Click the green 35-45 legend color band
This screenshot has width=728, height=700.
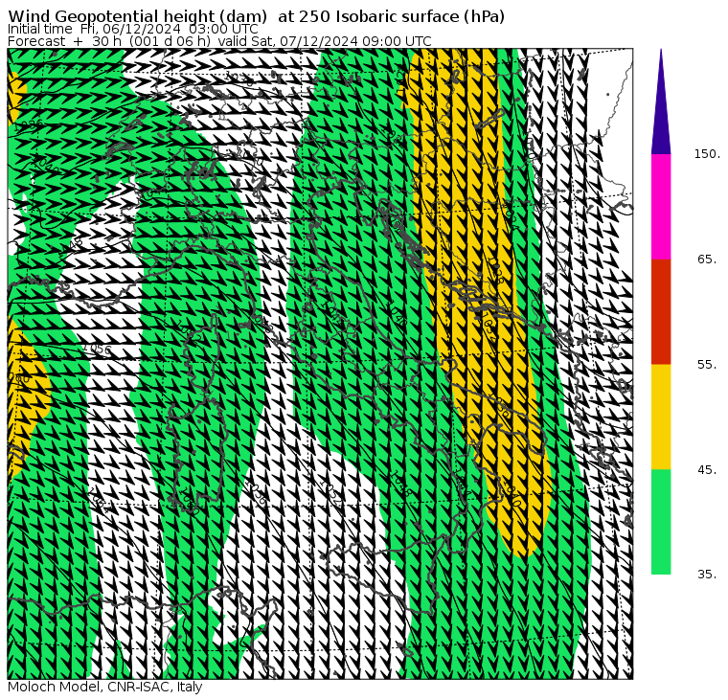click(661, 522)
